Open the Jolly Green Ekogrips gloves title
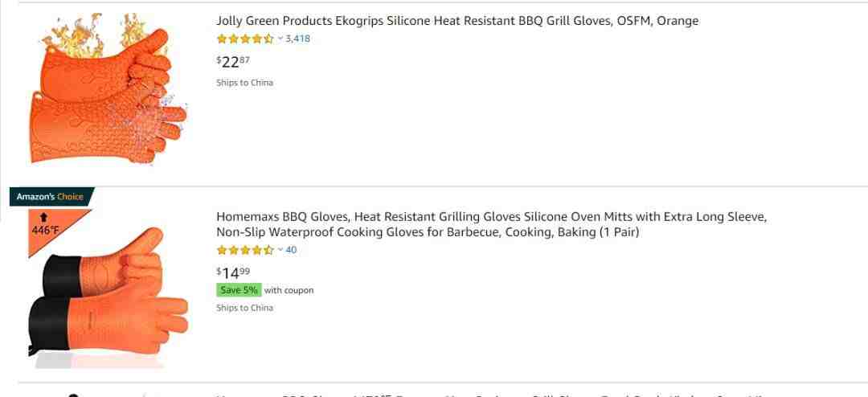This screenshot has height=397, width=868. [457, 21]
